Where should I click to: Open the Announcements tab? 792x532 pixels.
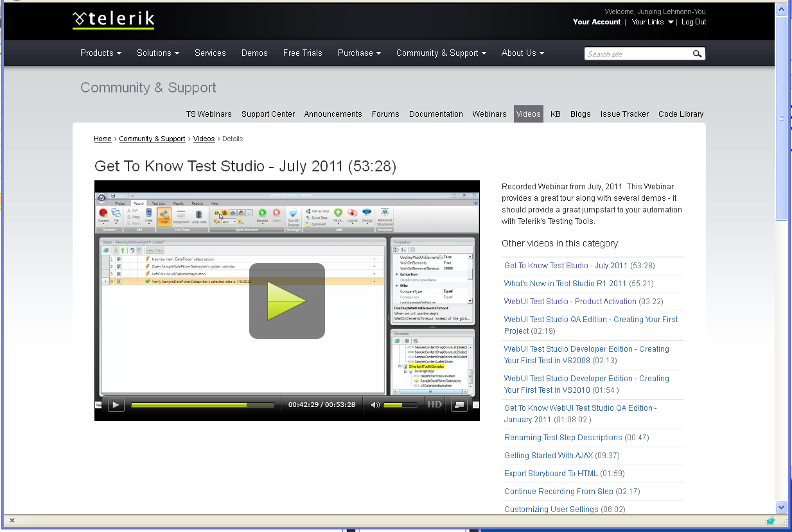[333, 114]
